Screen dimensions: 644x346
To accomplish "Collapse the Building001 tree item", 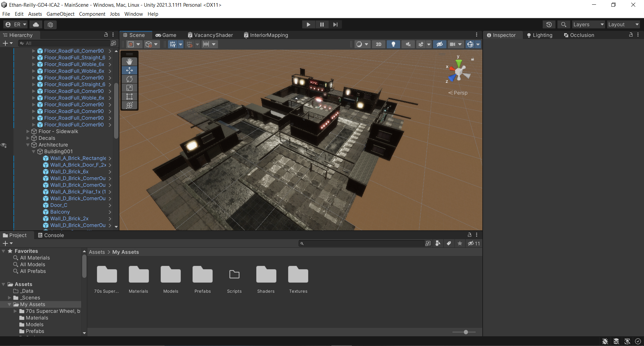I will point(34,152).
